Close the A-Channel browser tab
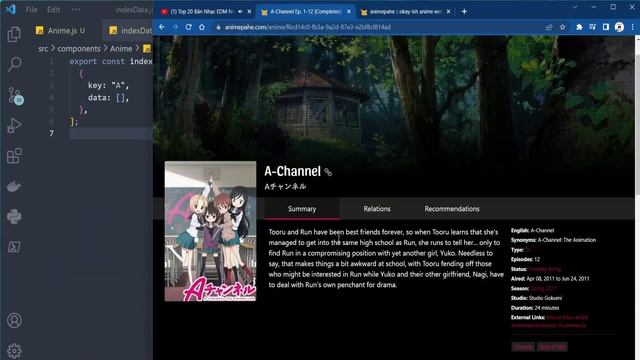This screenshot has height=360, width=640. (x=349, y=11)
